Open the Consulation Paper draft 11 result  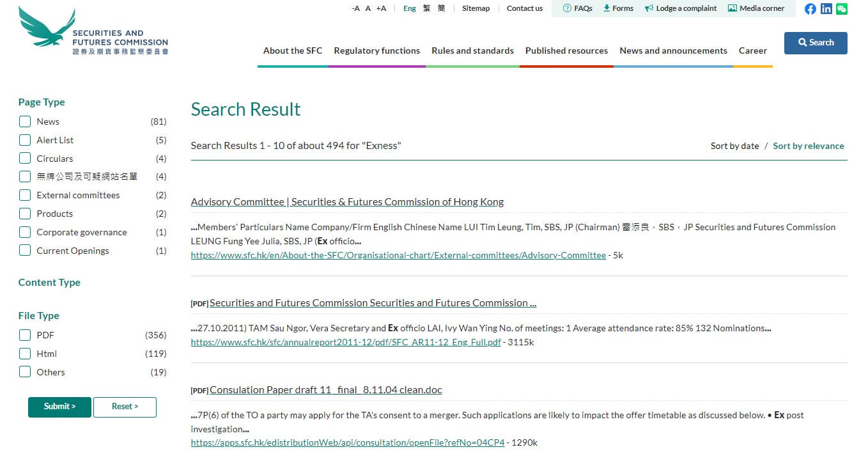click(326, 390)
